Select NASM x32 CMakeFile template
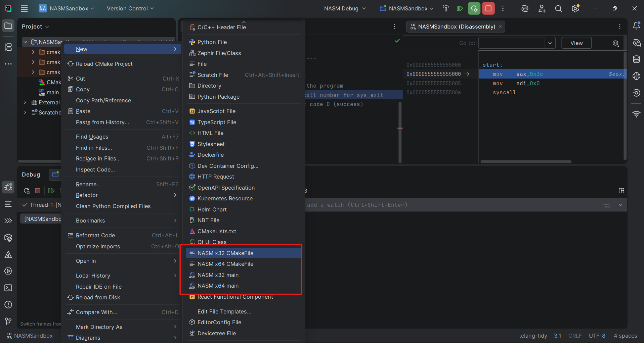 pyautogui.click(x=243, y=253)
